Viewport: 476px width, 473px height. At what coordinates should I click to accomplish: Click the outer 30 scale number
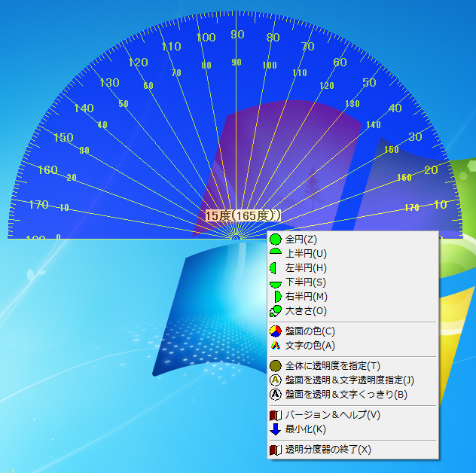click(x=415, y=137)
